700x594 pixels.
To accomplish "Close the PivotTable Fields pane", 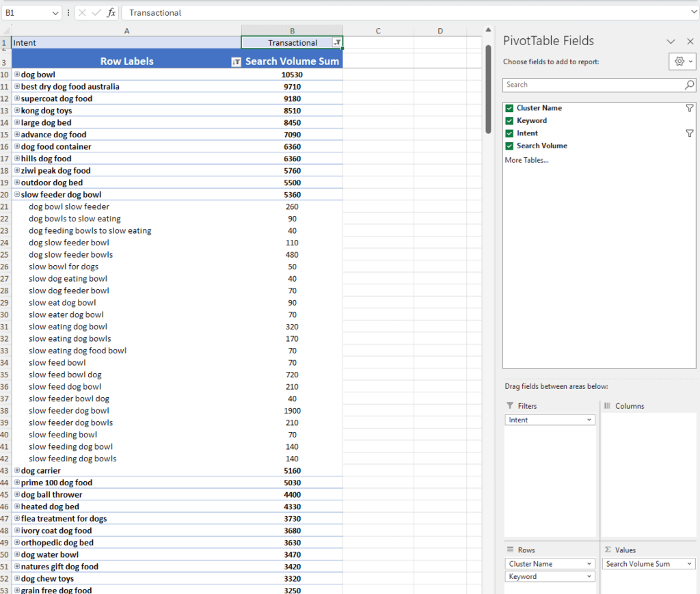I will coord(690,41).
